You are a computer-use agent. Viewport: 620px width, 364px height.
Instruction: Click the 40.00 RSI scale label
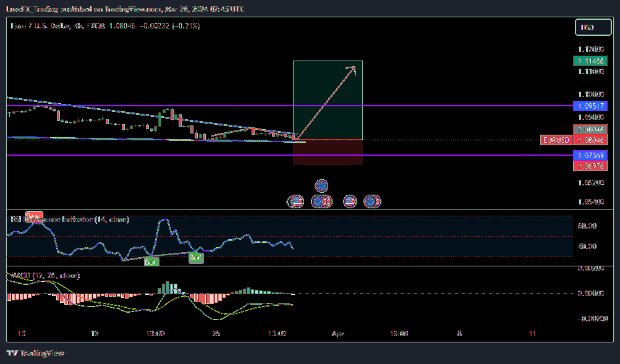click(587, 246)
